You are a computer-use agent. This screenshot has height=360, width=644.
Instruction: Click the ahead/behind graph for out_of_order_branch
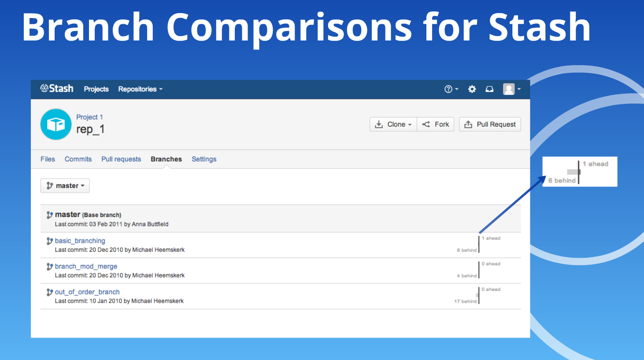coord(478,295)
